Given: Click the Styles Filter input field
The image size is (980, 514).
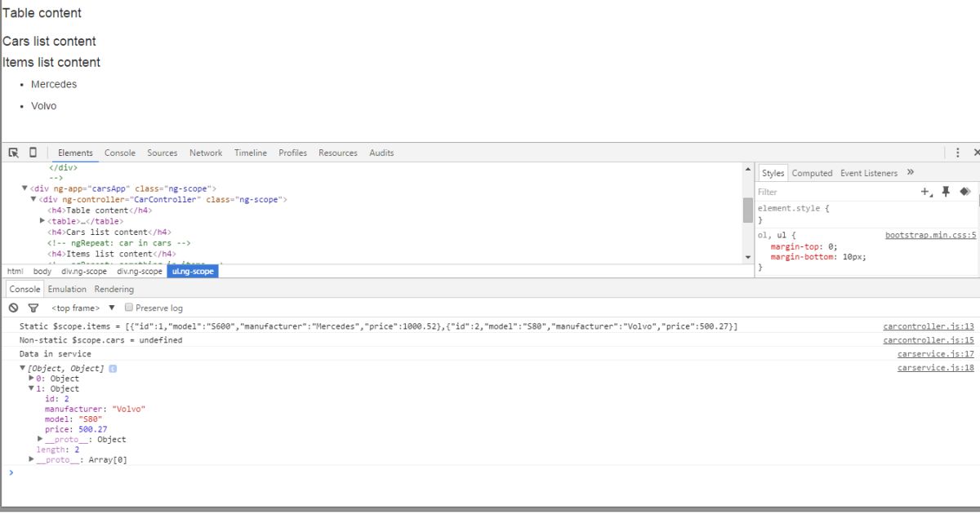Looking at the screenshot, I should coord(833,192).
